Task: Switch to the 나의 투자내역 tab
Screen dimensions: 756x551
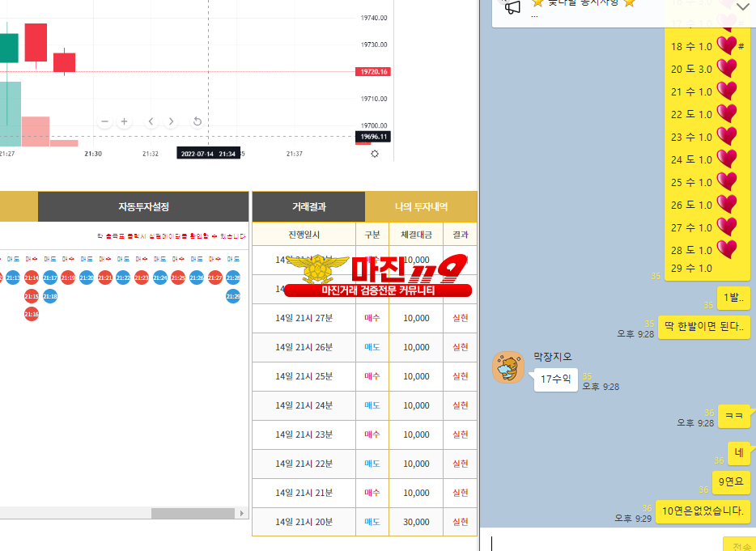Action: tap(421, 207)
